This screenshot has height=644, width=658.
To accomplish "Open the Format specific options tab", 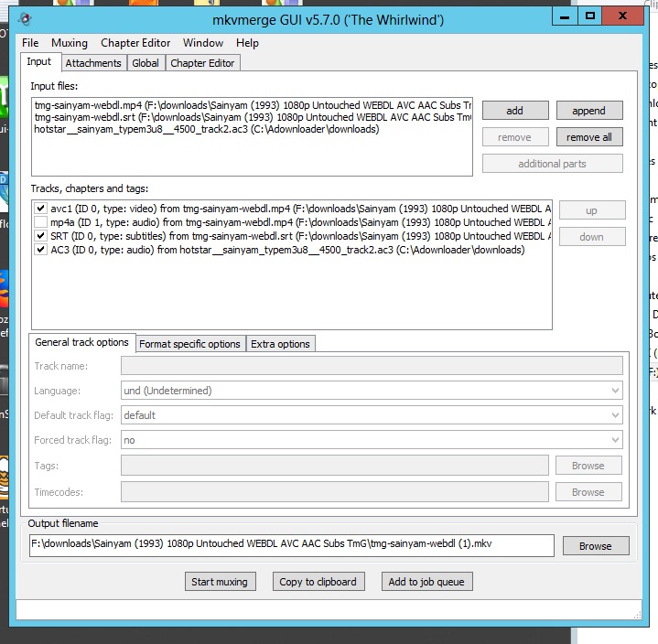I will 190,344.
